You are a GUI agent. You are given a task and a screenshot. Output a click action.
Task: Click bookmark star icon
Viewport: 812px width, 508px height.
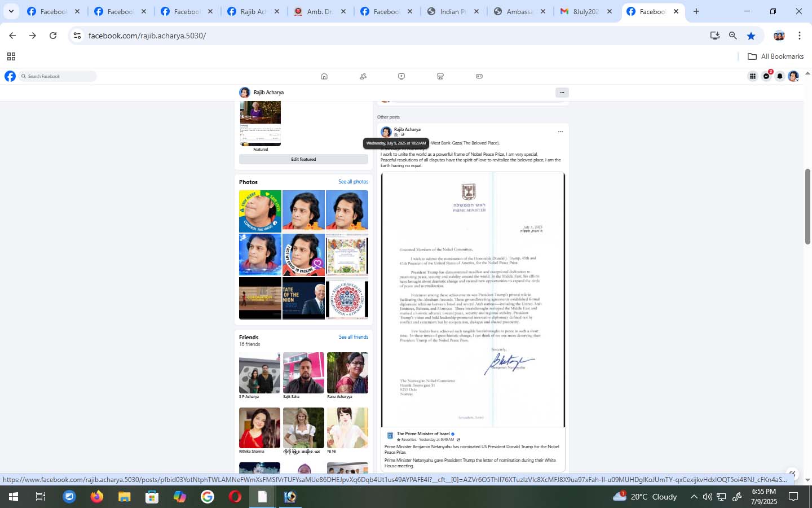point(751,36)
